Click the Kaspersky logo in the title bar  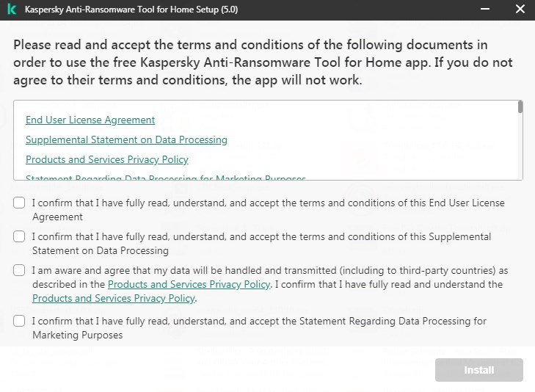click(x=12, y=10)
